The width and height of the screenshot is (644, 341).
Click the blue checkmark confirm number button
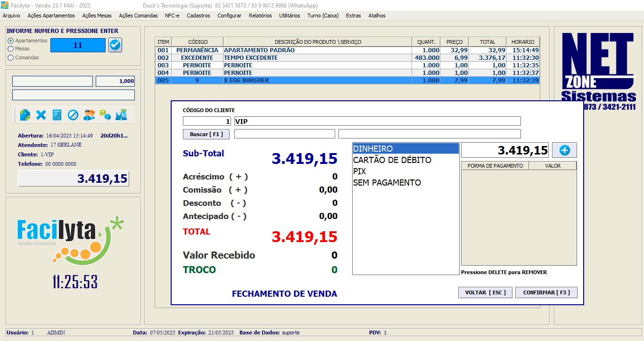pyautogui.click(x=115, y=45)
